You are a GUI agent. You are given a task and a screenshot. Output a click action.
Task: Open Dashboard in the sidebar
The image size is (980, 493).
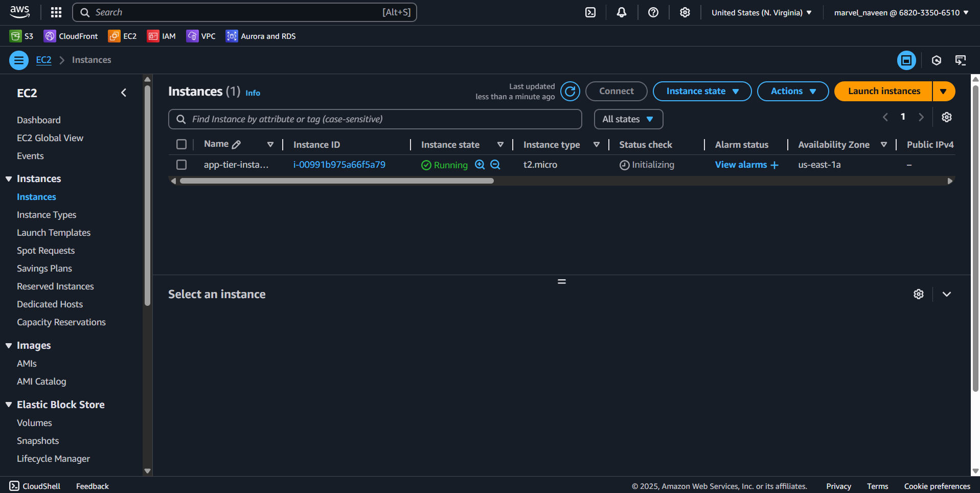tap(39, 120)
